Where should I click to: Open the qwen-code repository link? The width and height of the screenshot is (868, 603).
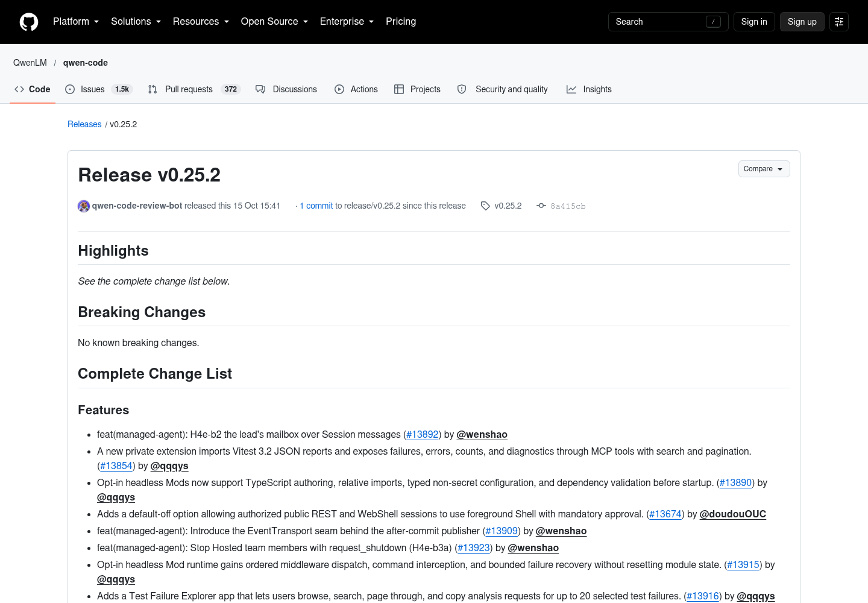pyautogui.click(x=86, y=63)
